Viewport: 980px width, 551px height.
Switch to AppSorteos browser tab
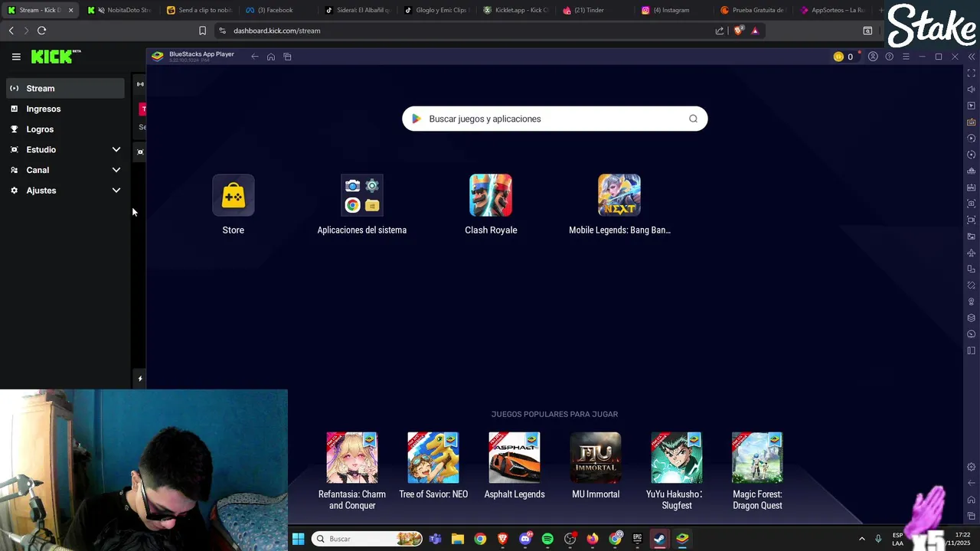click(833, 10)
